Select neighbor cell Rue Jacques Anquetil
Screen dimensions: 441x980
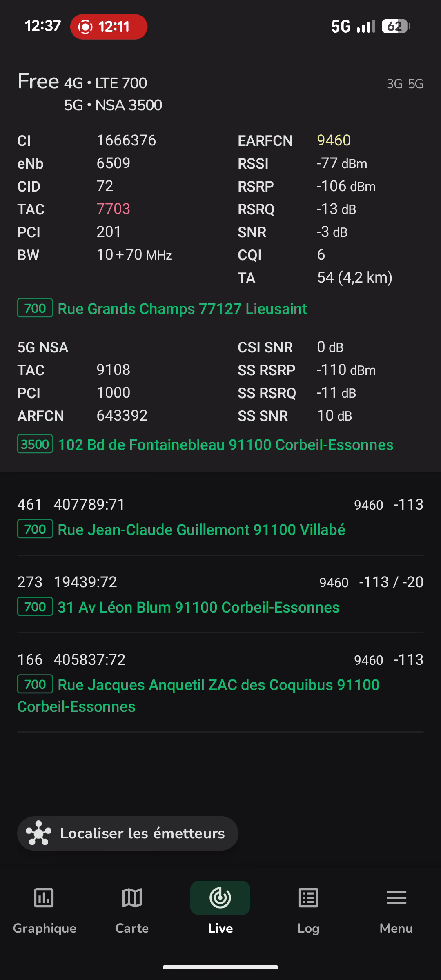point(218,685)
